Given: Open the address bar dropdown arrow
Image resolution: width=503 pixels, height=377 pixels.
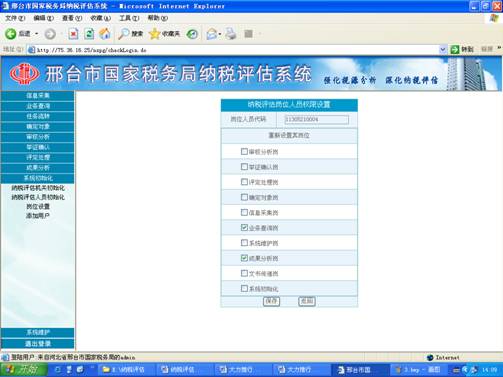Looking at the screenshot, I should (443, 50).
